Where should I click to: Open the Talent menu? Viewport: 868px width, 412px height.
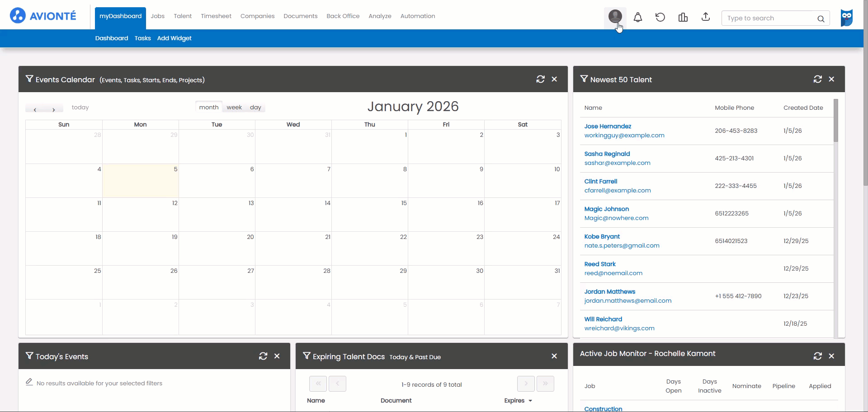183,16
